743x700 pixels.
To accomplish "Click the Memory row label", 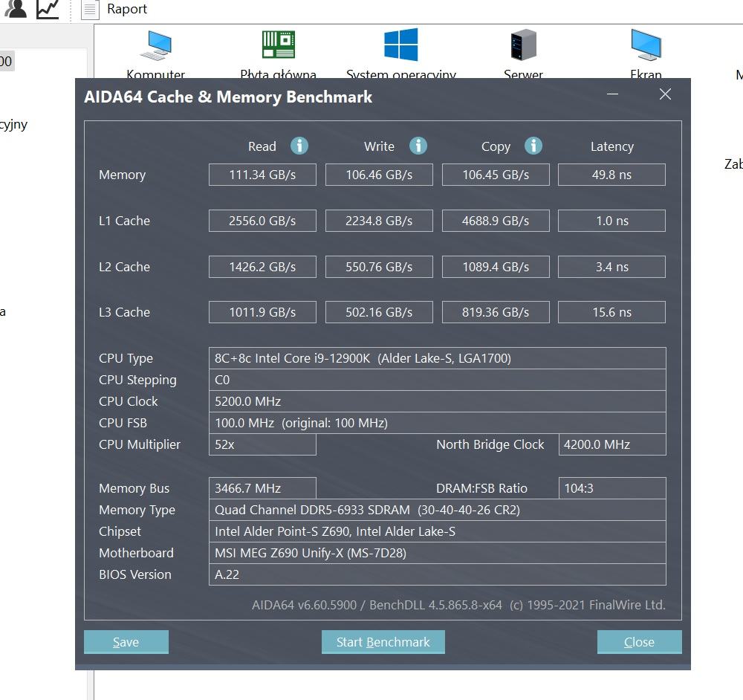I will click(x=123, y=175).
